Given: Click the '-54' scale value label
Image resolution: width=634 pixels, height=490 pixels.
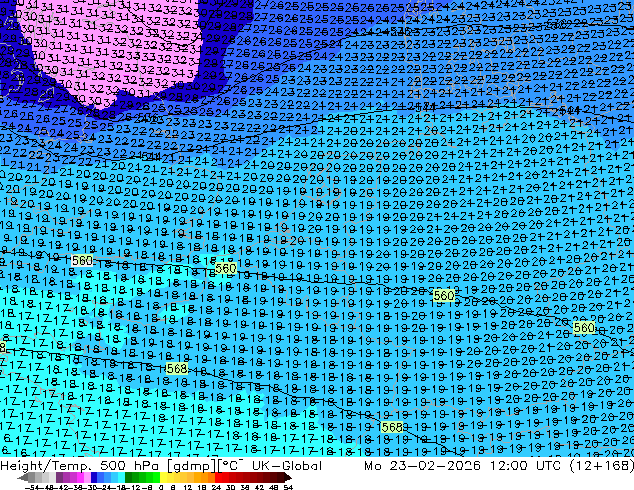Looking at the screenshot, I should 32,488.
